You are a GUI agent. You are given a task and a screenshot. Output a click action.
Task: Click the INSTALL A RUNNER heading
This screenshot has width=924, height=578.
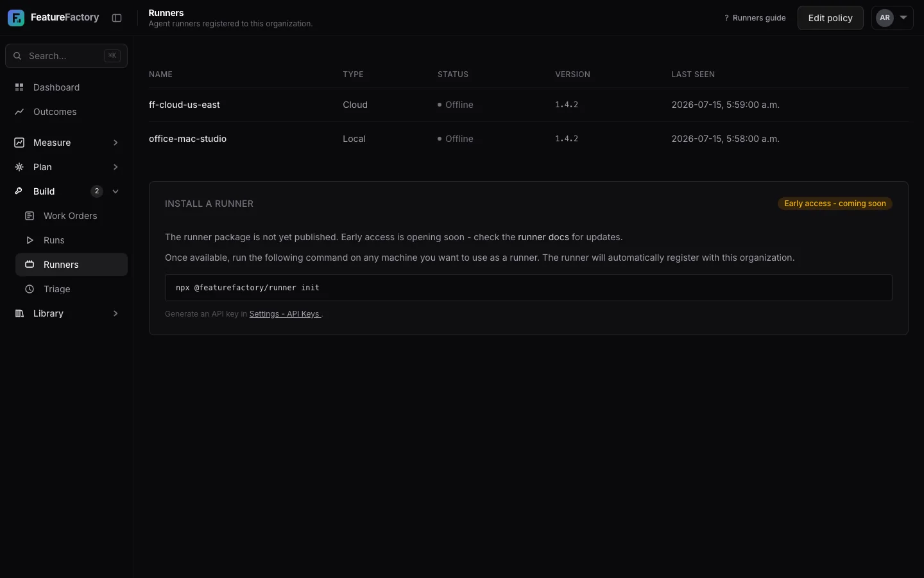[209, 204]
